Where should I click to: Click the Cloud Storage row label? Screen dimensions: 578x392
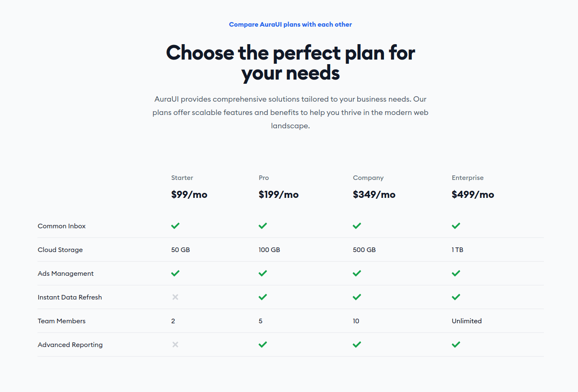(60, 250)
